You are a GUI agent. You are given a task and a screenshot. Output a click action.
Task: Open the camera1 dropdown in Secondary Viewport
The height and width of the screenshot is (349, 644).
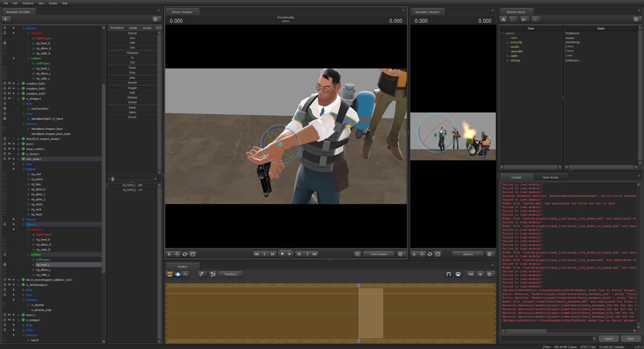(468, 254)
